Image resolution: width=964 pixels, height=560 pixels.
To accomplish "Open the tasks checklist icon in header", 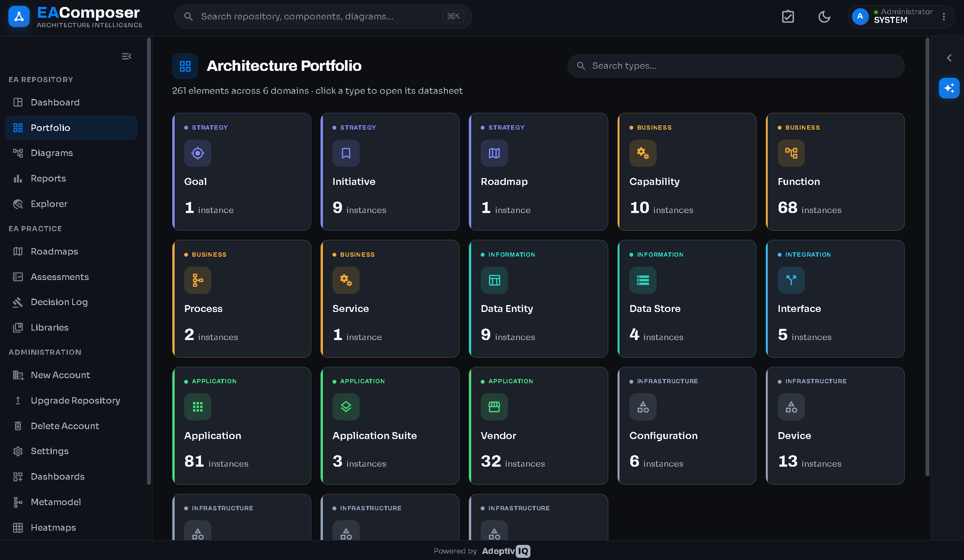I will pyautogui.click(x=788, y=16).
